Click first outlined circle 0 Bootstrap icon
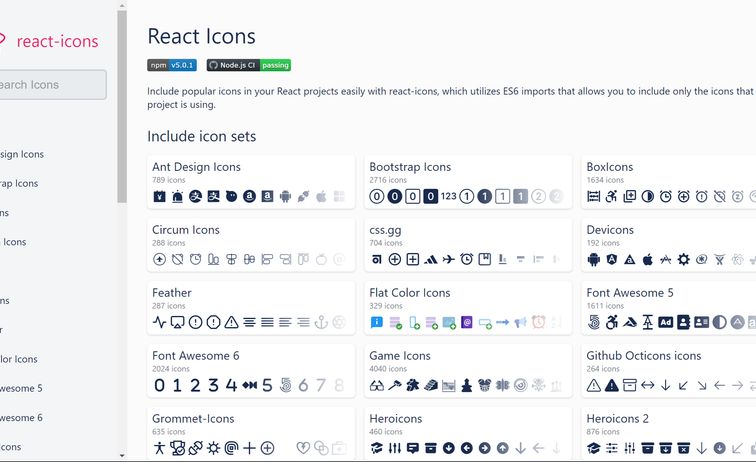The image size is (756, 462). click(x=377, y=196)
